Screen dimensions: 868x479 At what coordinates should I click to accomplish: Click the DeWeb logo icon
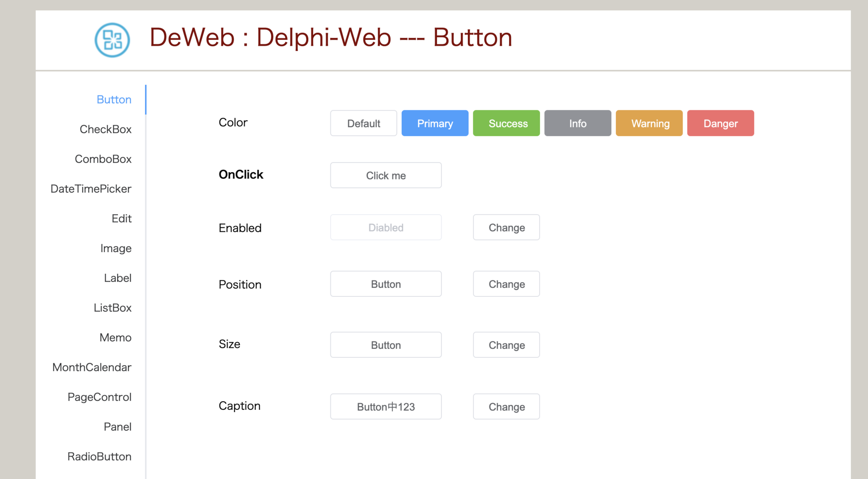click(x=112, y=40)
